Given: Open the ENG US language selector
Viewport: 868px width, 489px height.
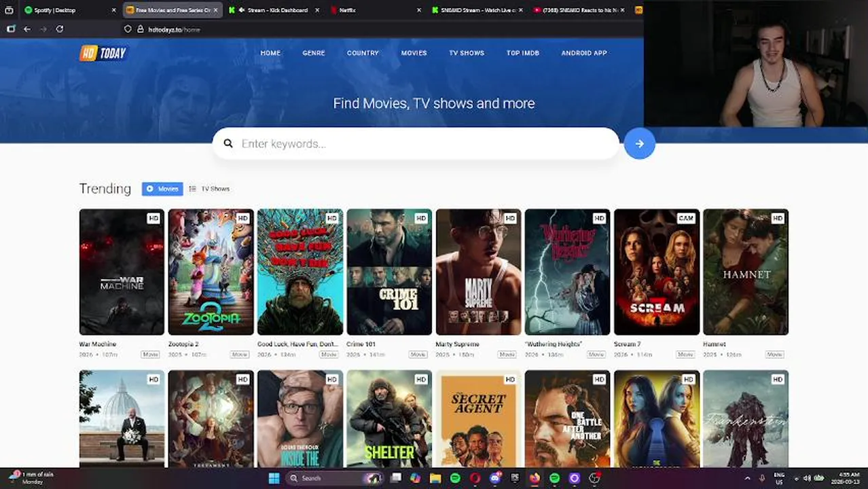Looking at the screenshot, I should point(779,478).
